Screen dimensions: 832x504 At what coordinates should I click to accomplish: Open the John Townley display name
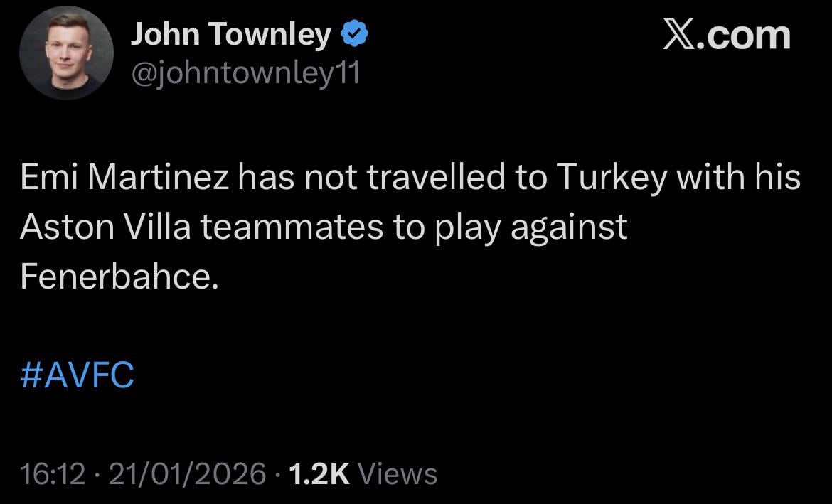click(x=230, y=35)
